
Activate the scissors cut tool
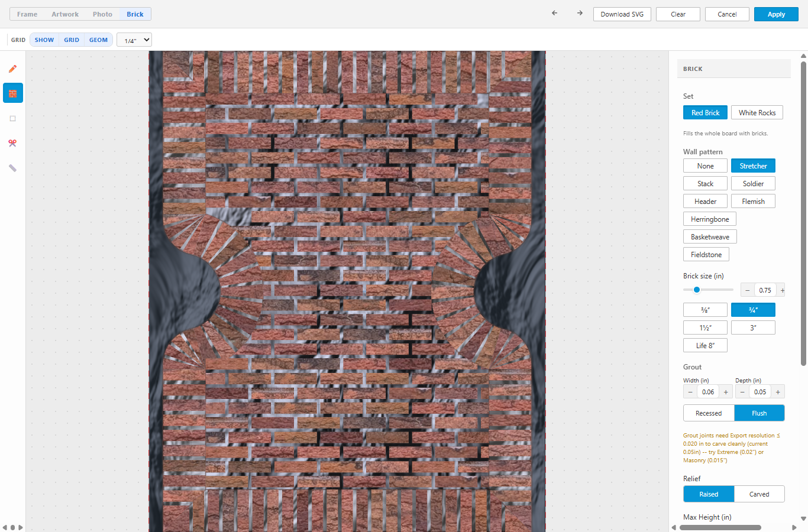pyautogui.click(x=12, y=143)
